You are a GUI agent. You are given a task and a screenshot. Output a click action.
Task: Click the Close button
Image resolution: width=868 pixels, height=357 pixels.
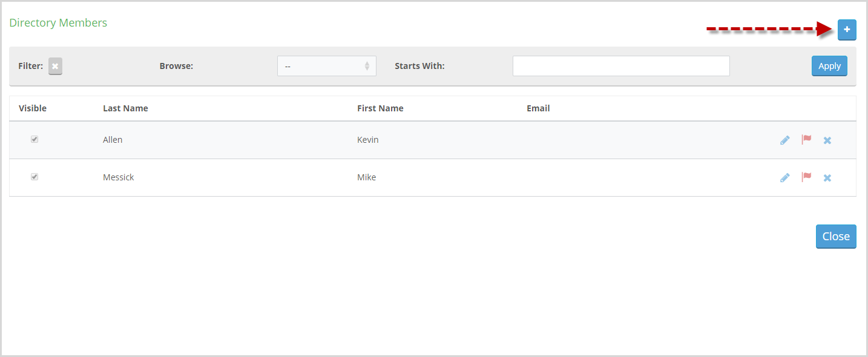[x=836, y=237]
